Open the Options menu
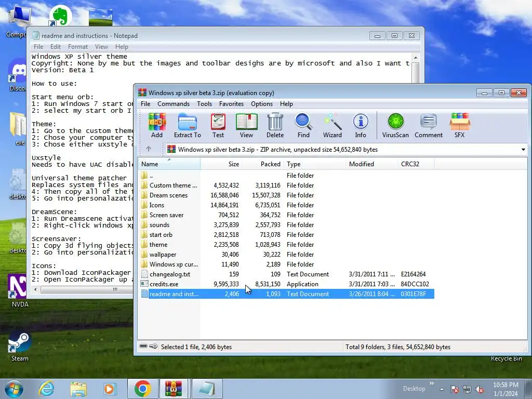532x399 pixels. point(262,104)
